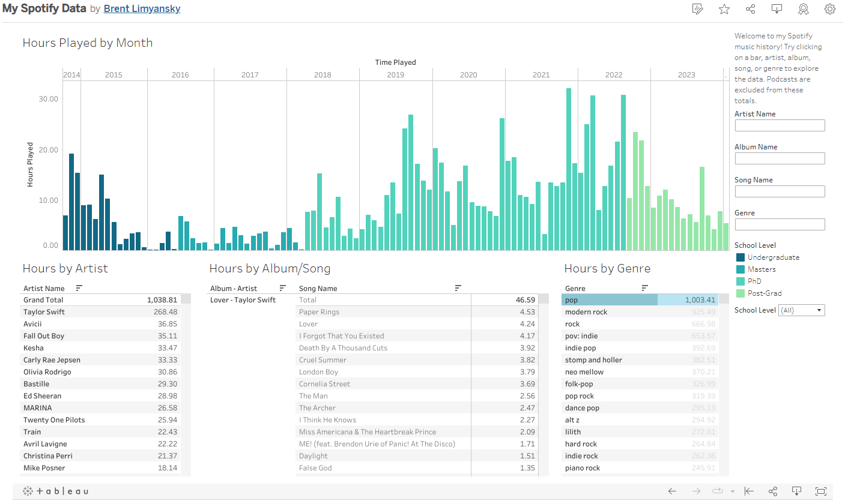The height and width of the screenshot is (504, 848).
Task: Favorite this viz with the star icon
Action: (x=724, y=9)
